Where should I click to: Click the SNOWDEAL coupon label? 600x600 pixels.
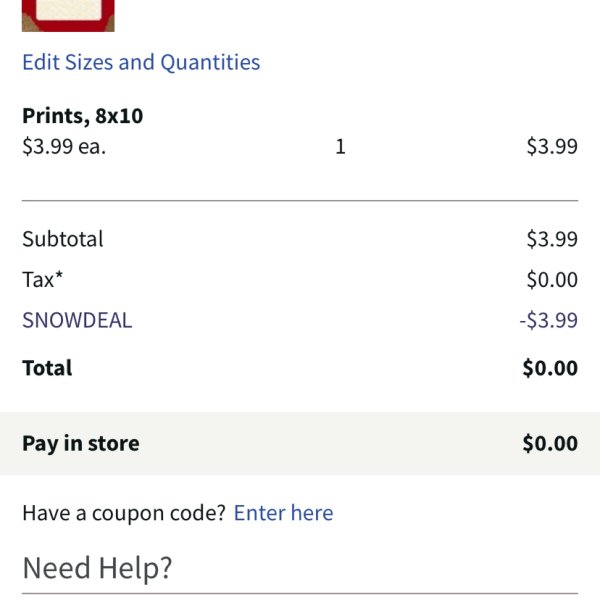click(77, 320)
